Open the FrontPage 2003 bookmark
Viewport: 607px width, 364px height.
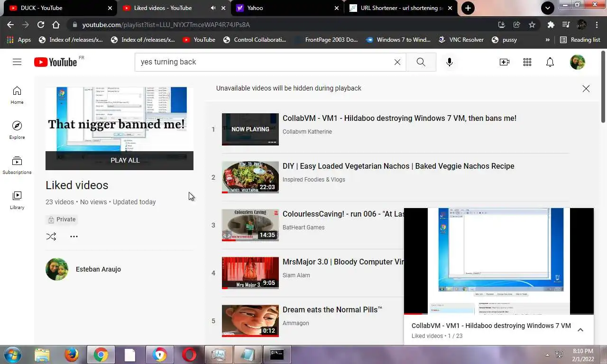click(x=326, y=40)
